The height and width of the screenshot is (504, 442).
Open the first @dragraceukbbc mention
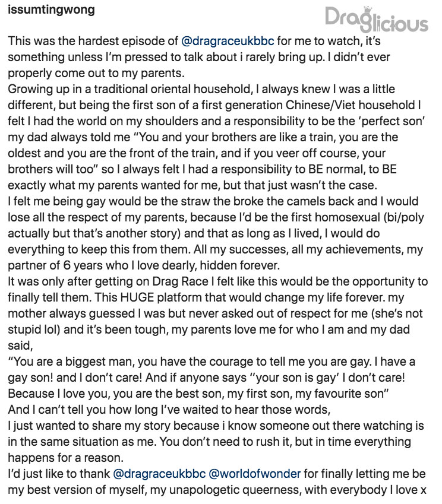point(228,41)
